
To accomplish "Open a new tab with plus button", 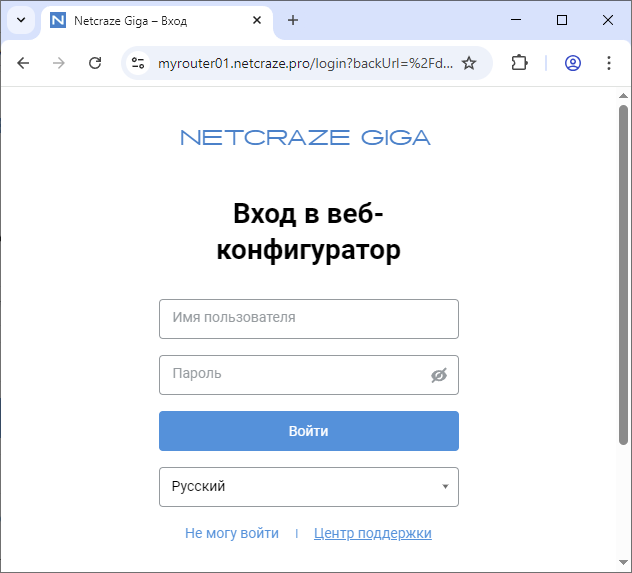I will pyautogui.click(x=293, y=20).
